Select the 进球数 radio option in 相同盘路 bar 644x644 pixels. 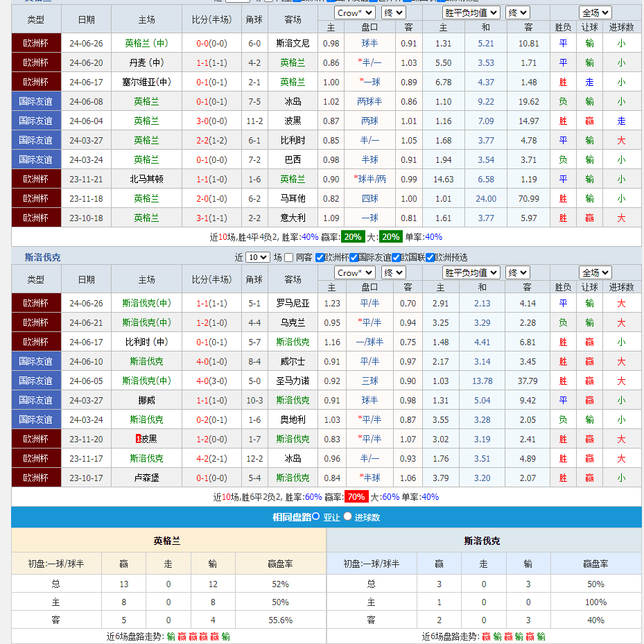click(x=347, y=516)
